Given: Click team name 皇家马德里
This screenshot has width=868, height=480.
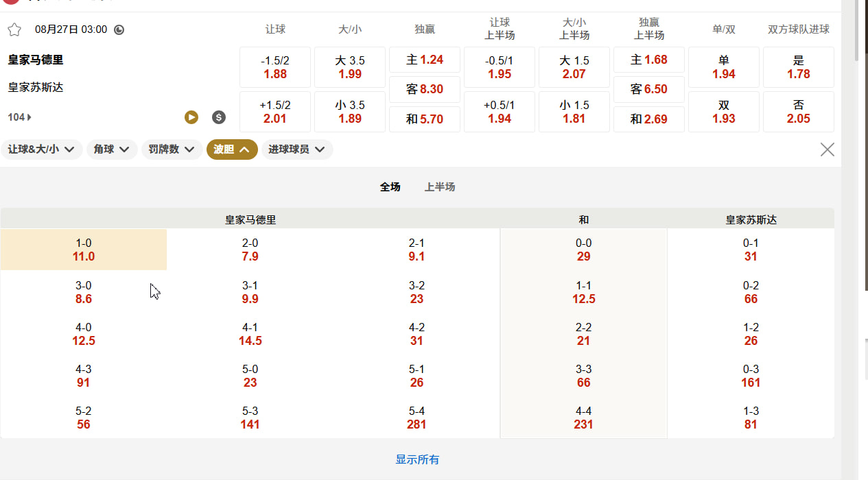Looking at the screenshot, I should click(36, 60).
